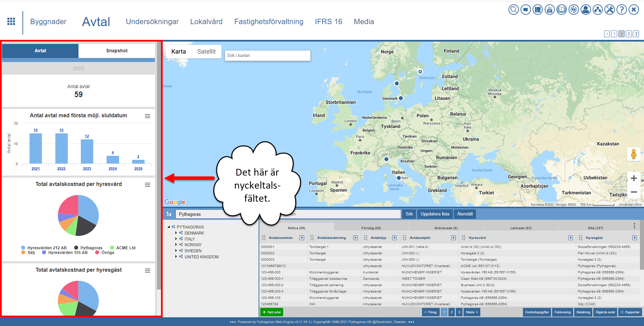Image resolution: width=644 pixels, height=326 pixels.
Task: Toggle ACME Ltd in the pie chart legend
Action: point(122,248)
